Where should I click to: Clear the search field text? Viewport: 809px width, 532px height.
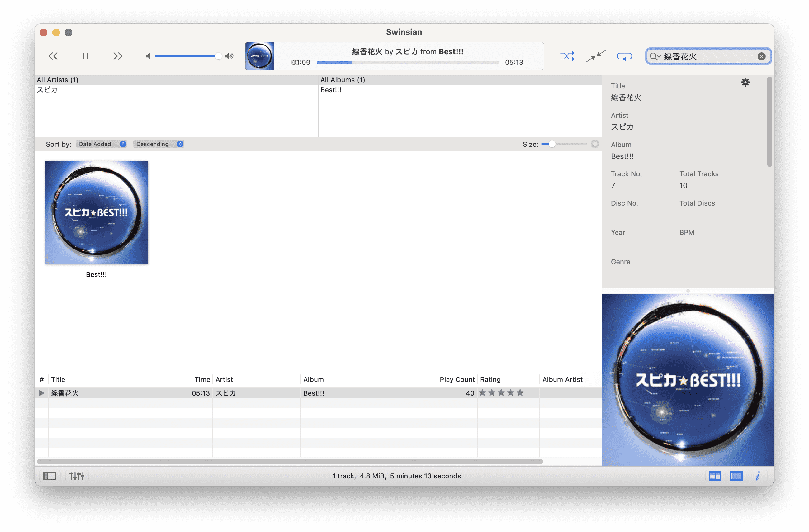click(x=761, y=56)
